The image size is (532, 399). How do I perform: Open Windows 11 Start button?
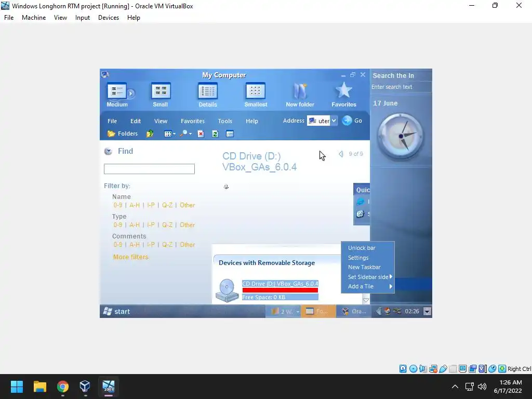point(17,387)
